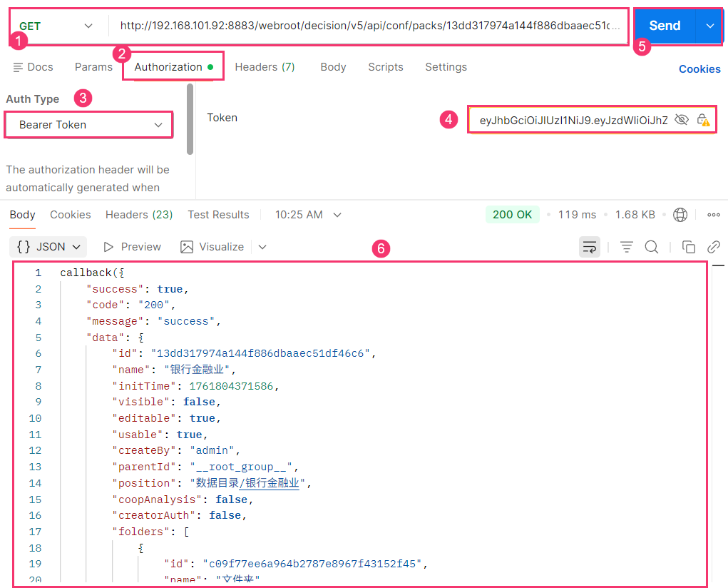Select the Authorization tab
The height and width of the screenshot is (588, 728).
174,67
